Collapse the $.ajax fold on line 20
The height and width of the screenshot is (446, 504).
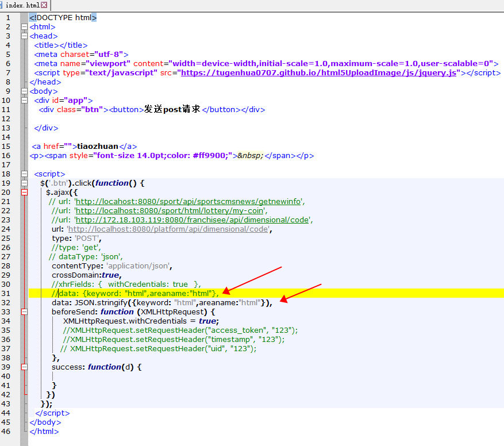click(x=24, y=193)
